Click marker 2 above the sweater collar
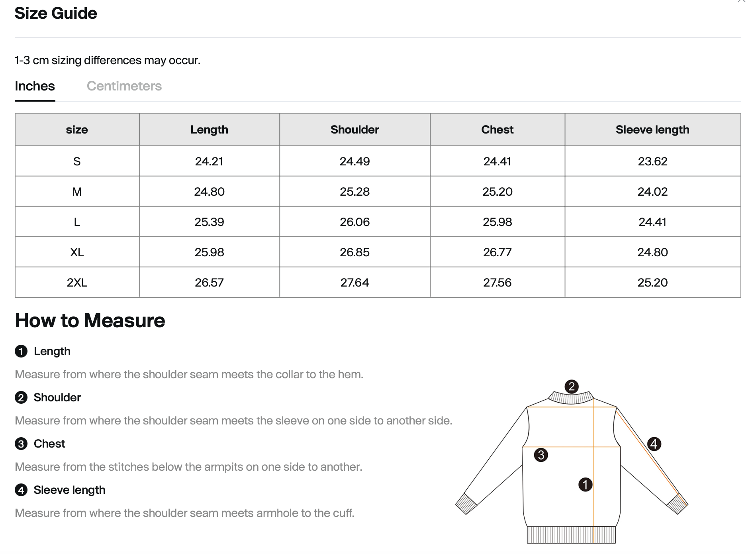 click(572, 386)
